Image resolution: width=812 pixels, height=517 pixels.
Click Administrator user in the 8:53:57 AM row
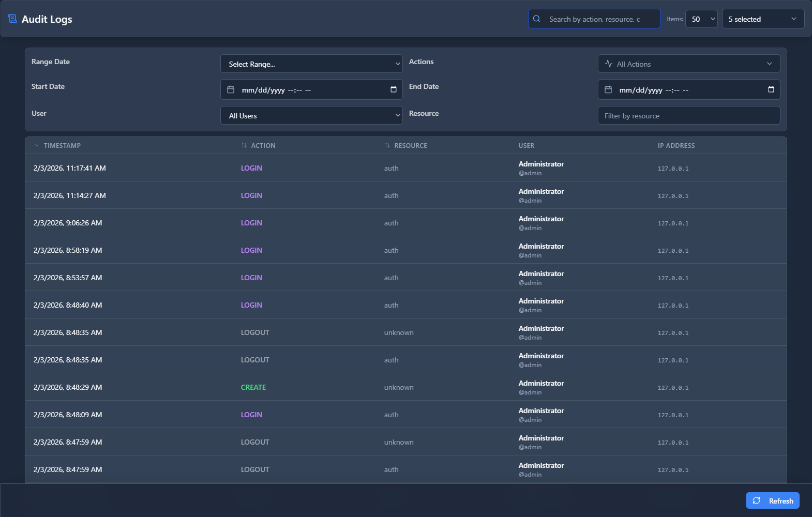click(x=542, y=273)
